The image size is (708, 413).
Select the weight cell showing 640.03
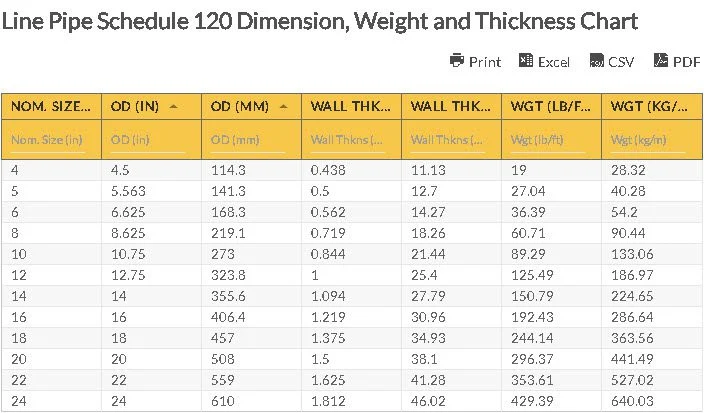click(x=631, y=401)
